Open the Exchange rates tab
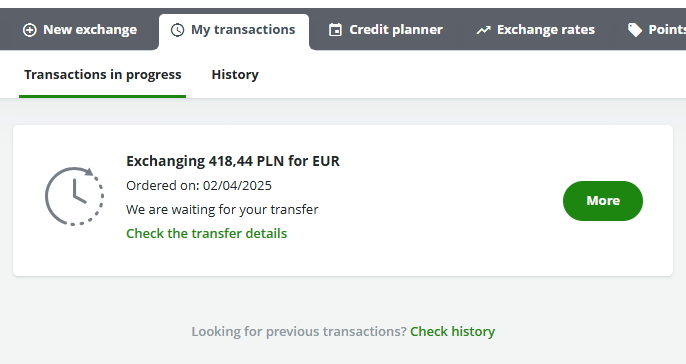Image resolution: width=686 pixels, height=364 pixels. (x=536, y=30)
